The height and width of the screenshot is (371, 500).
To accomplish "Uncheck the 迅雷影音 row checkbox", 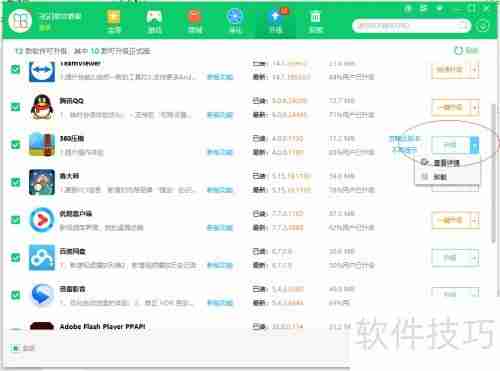I will pos(16,295).
